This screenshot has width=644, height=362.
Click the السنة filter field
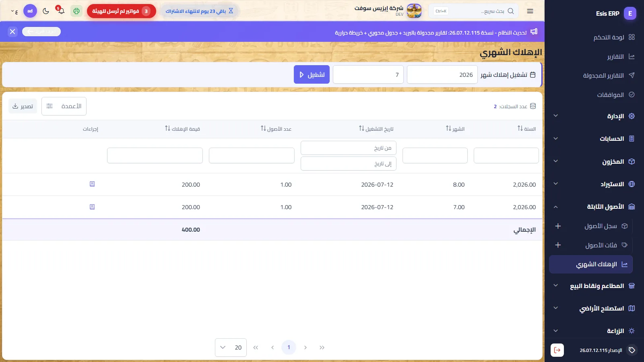506,155
